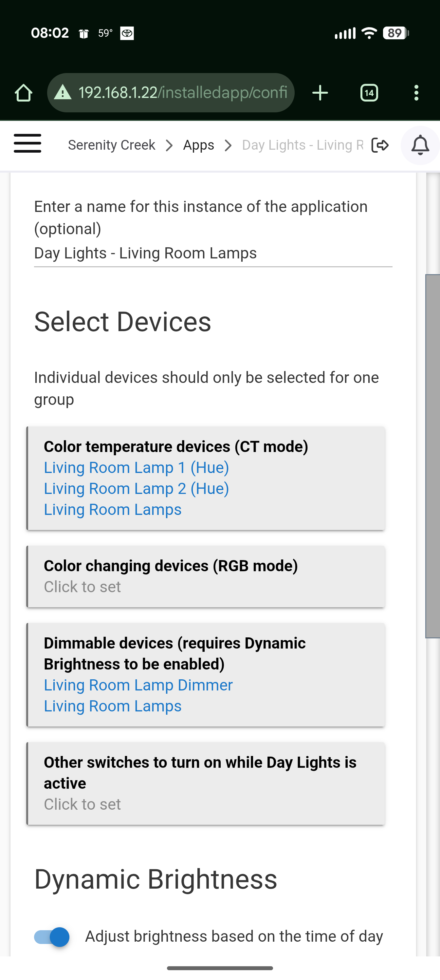Viewport: 440px width, 980px height.
Task: Tap the notifications bell icon
Action: point(420,145)
